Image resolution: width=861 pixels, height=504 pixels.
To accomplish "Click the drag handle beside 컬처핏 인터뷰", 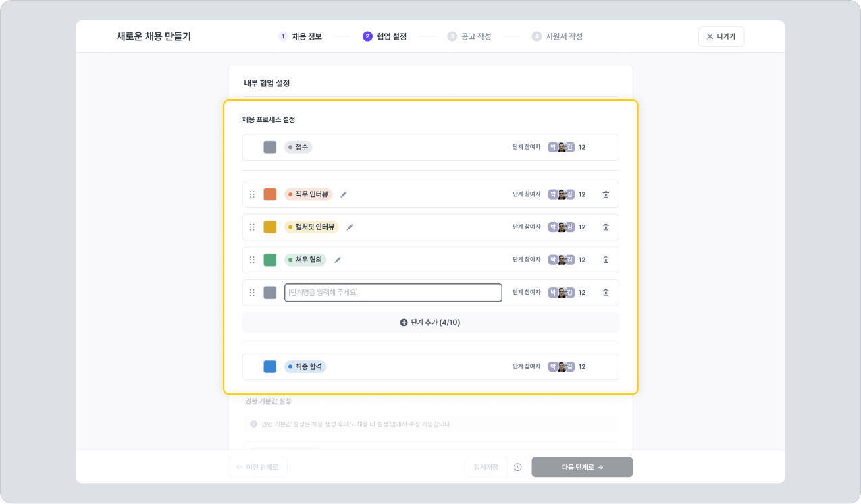I will 252,227.
